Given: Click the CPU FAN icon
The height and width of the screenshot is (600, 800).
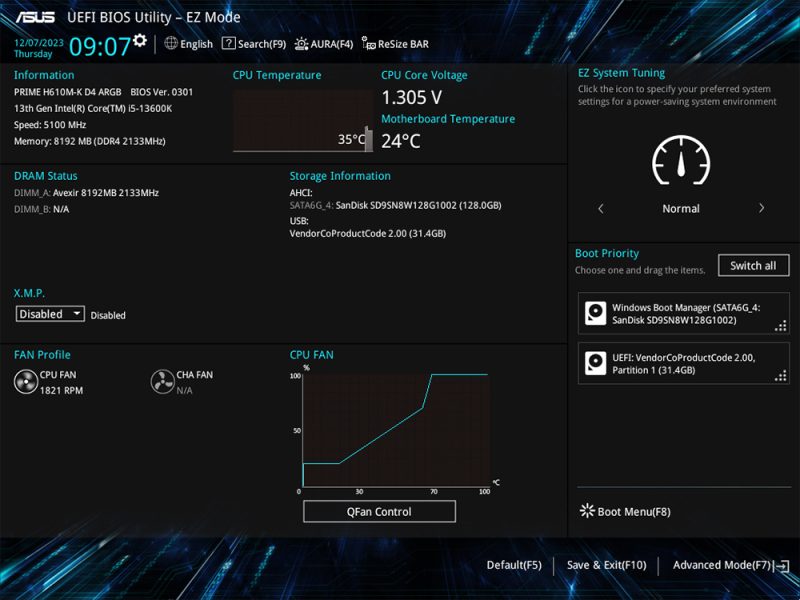Looking at the screenshot, I should coord(26,382).
